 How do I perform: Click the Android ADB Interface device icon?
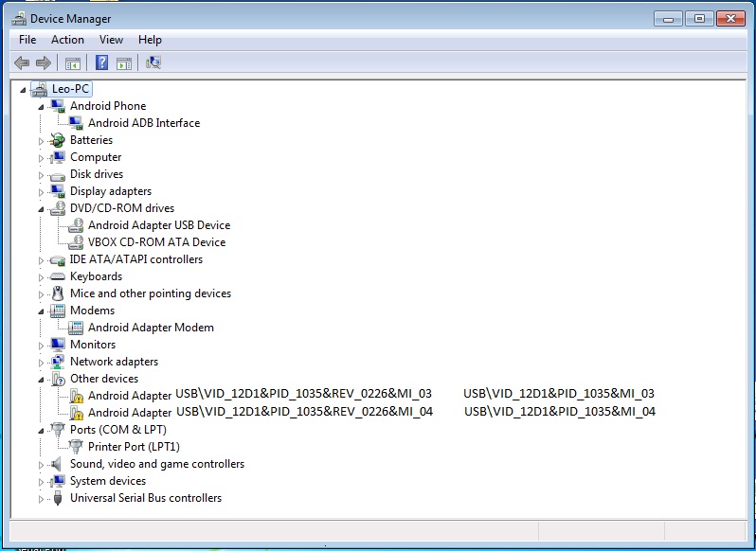click(76, 123)
